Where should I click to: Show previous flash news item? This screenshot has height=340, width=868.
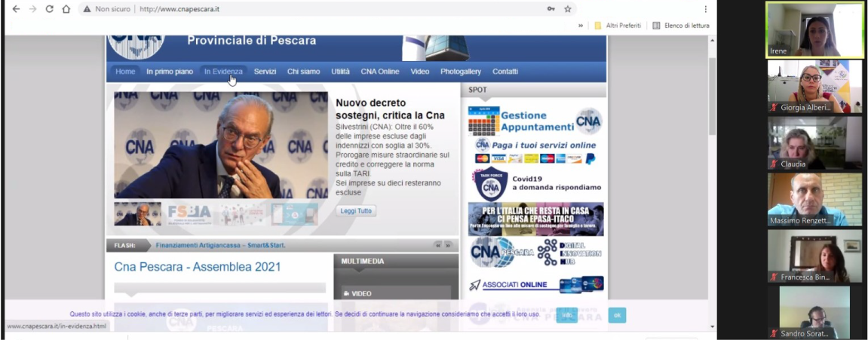tap(437, 245)
